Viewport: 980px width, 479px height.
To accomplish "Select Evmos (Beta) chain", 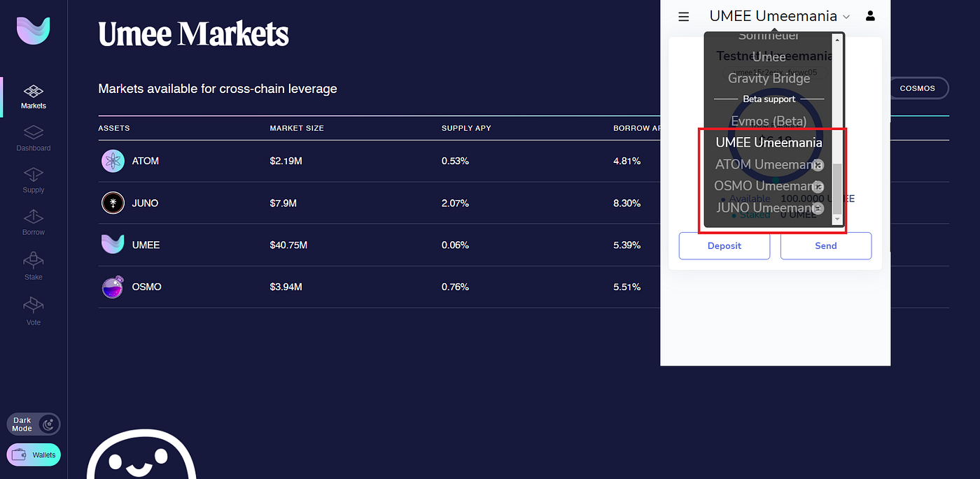I will click(x=769, y=121).
